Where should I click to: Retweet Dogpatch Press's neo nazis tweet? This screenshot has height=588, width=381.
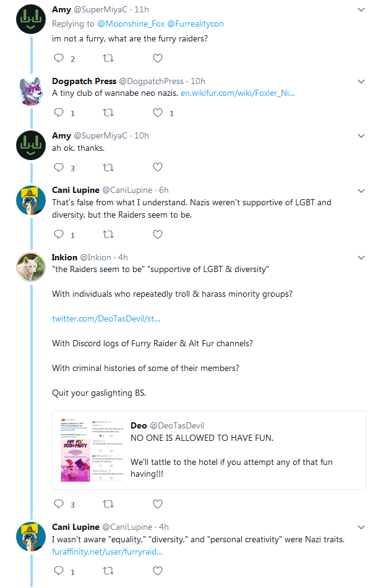coord(108,113)
